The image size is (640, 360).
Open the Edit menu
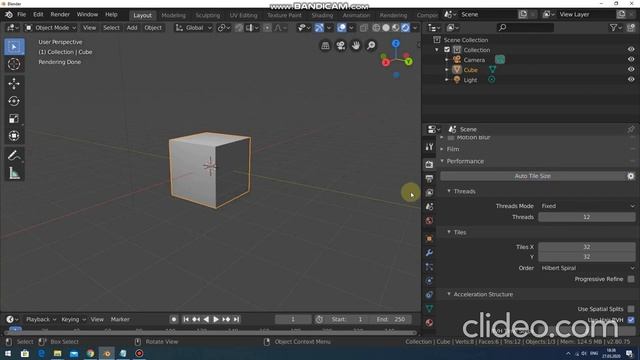38,14
